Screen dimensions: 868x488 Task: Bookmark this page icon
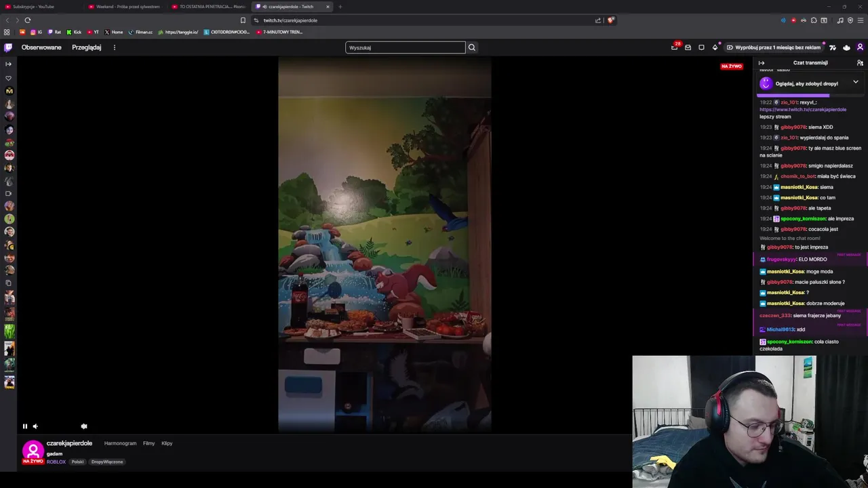(x=243, y=20)
